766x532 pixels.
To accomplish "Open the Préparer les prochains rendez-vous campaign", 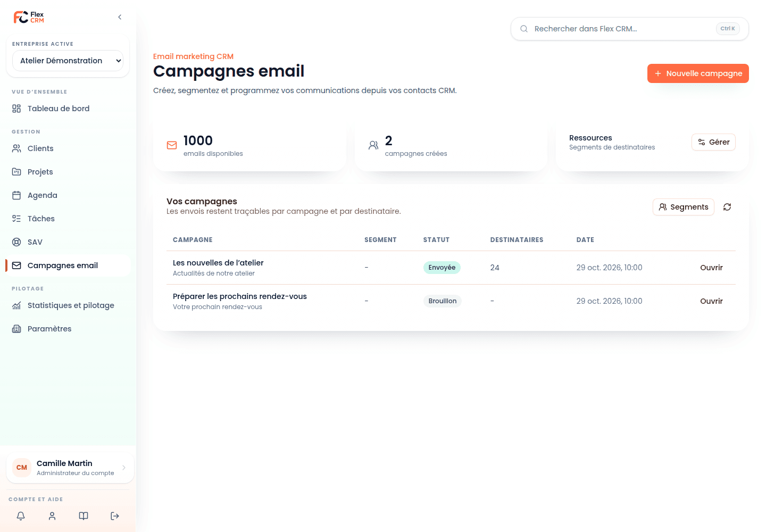I will 711,301.
